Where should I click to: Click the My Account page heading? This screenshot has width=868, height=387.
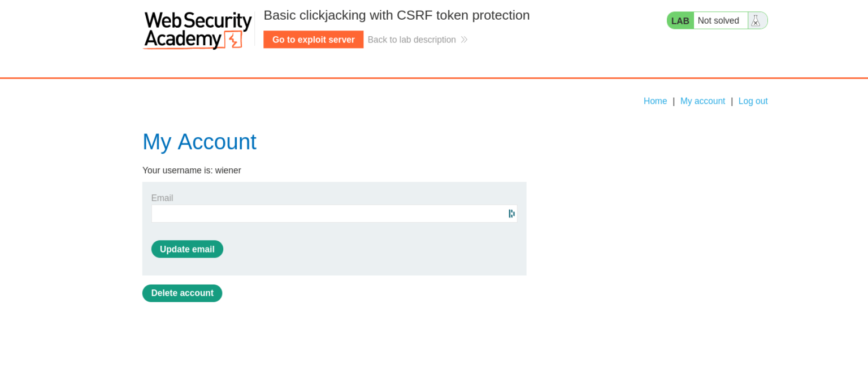click(x=199, y=142)
